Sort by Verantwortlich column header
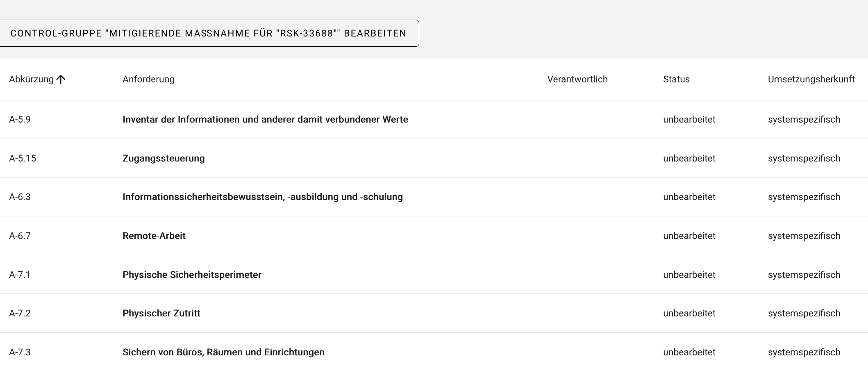Viewport: 868px width, 382px height. 577,80
